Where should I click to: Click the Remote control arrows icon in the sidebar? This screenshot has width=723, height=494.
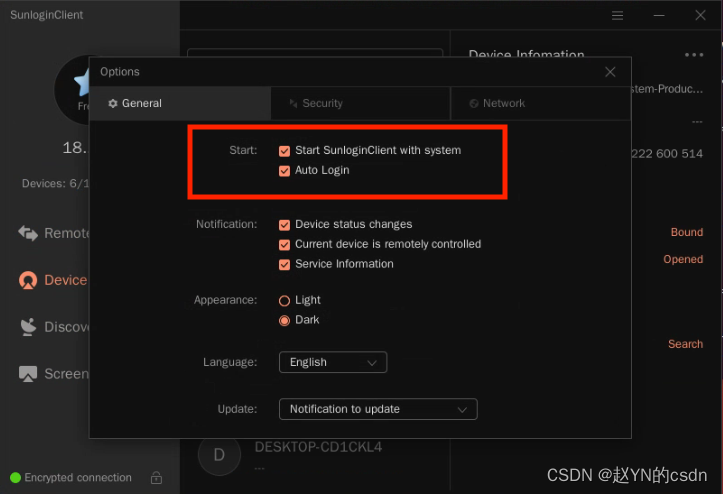click(x=28, y=233)
